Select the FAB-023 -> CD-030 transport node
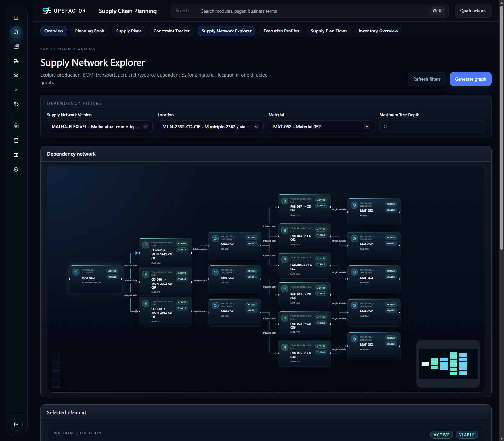Viewport: 504px width, 441px height. (304, 324)
